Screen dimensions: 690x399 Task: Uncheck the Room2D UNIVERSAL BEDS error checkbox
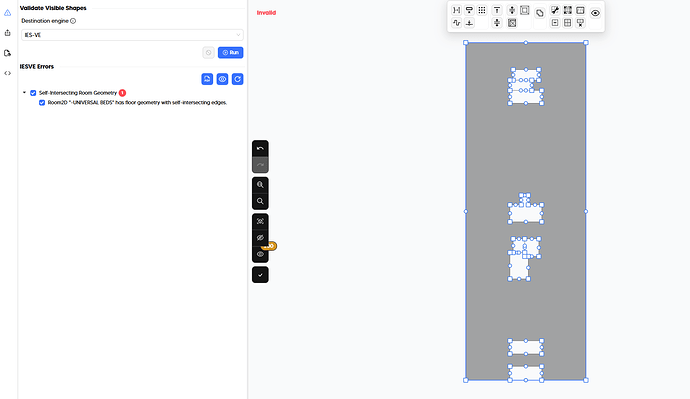(42, 102)
